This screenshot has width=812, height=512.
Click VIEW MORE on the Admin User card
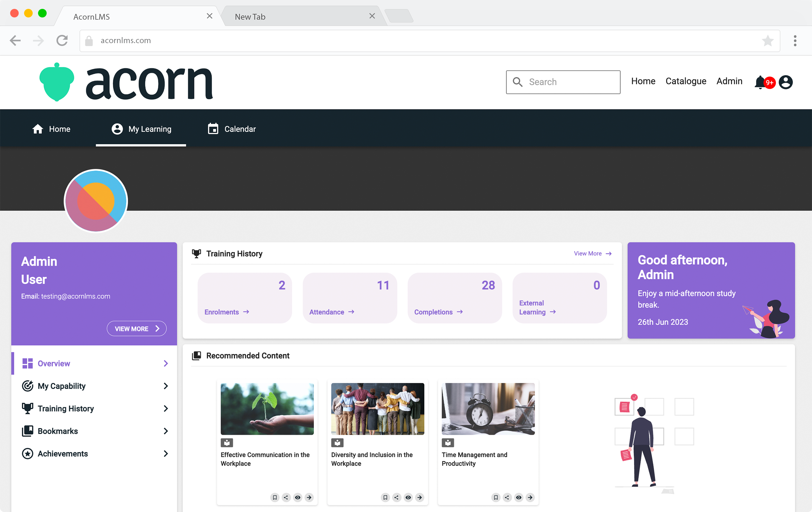[x=137, y=328]
